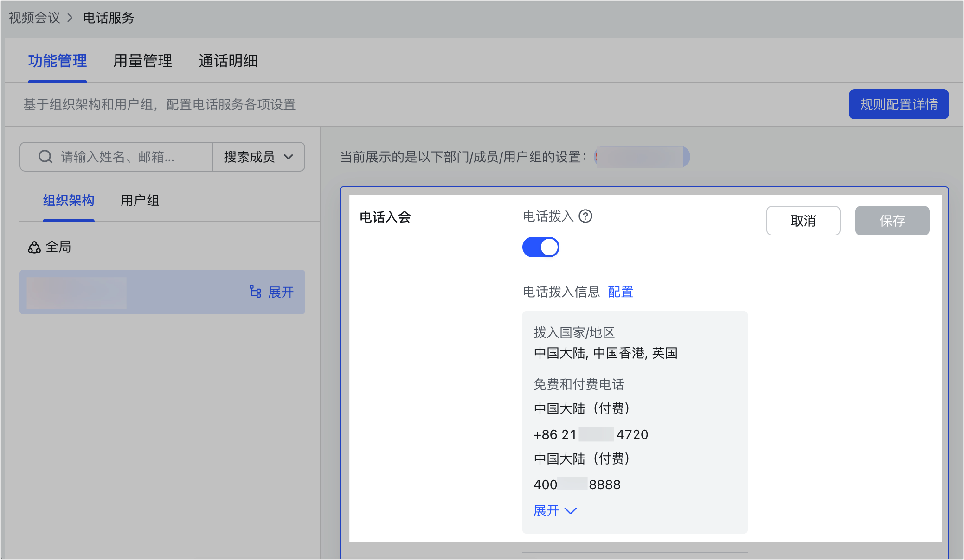
Task: Click the help icon beside 电话拨入
Action: click(585, 216)
